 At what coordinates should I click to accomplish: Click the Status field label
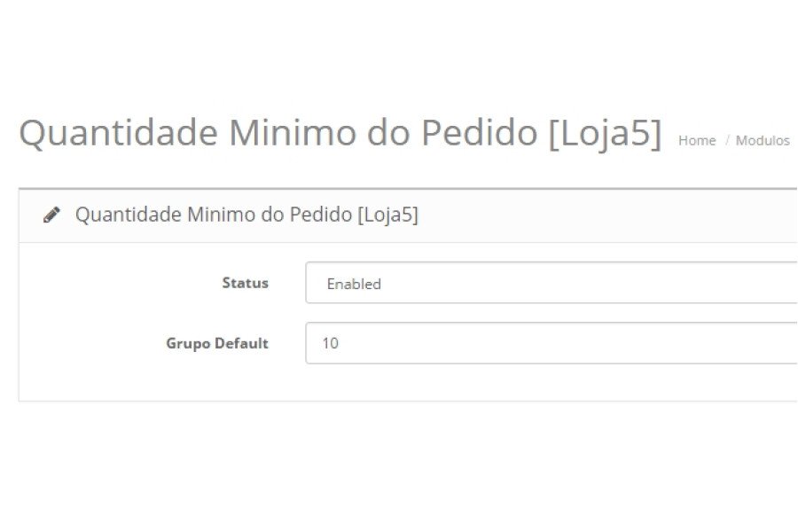point(245,283)
